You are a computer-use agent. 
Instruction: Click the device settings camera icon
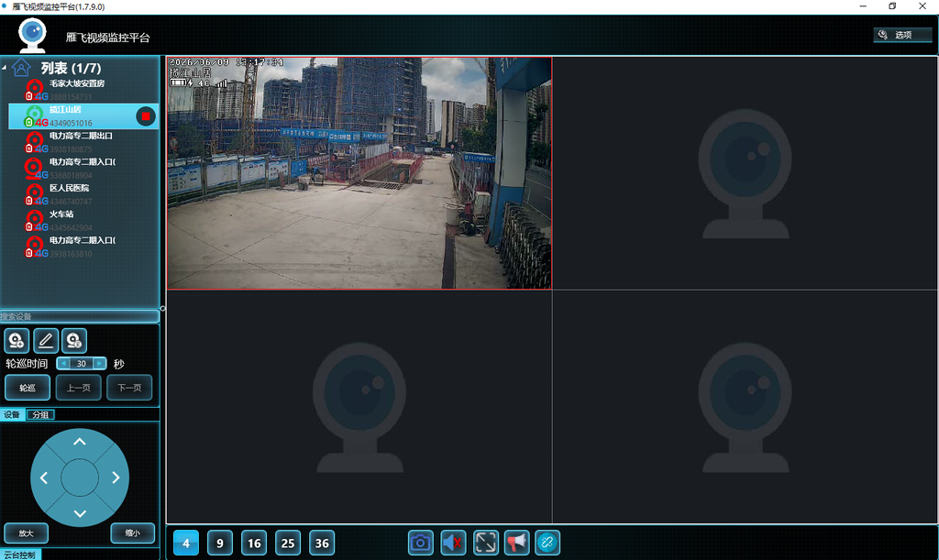tap(74, 340)
